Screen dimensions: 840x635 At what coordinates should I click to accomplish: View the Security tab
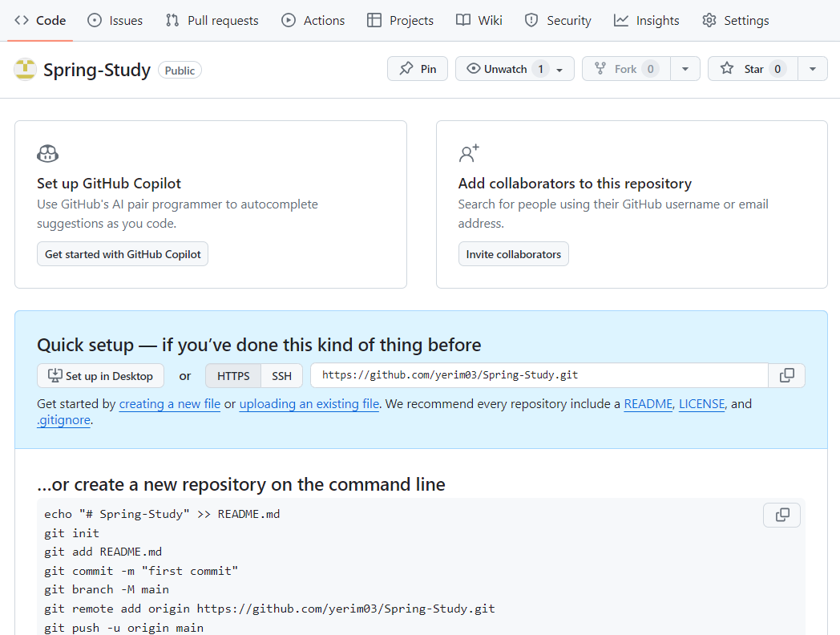pyautogui.click(x=558, y=20)
